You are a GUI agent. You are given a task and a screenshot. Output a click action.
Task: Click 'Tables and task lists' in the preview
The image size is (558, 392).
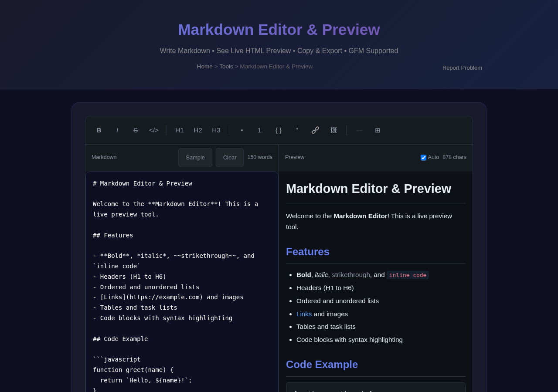pos(326,327)
